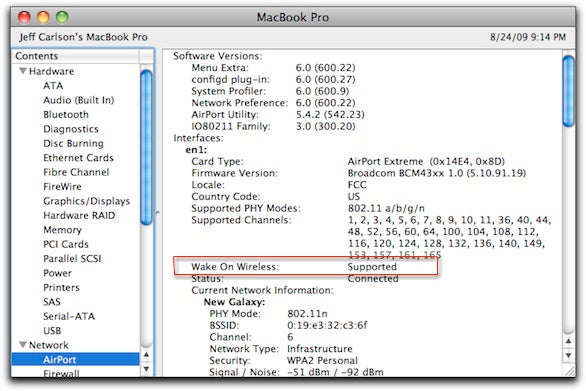Click the "New Galaxy:" network name

tap(234, 302)
